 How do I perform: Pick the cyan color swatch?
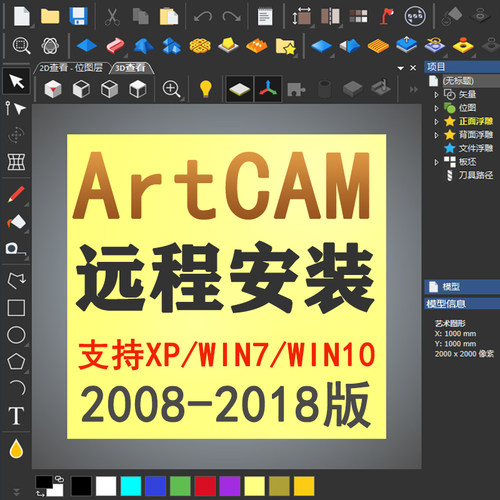131,486
